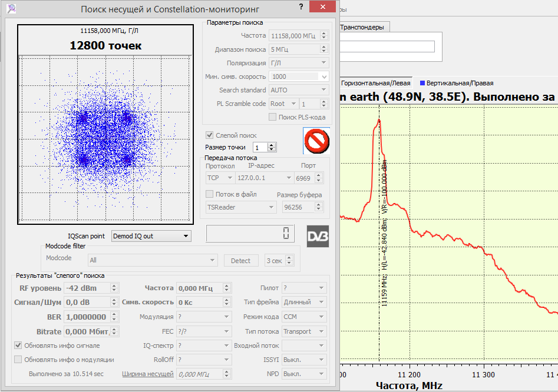Click the Transponders text field
Screen dimensions: 558x392
pos(387,46)
